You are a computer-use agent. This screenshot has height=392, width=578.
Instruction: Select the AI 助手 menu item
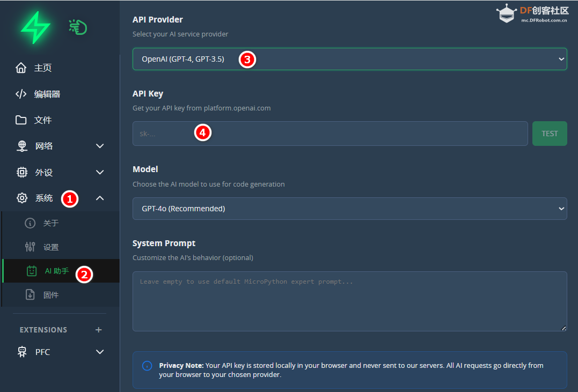tap(56, 271)
